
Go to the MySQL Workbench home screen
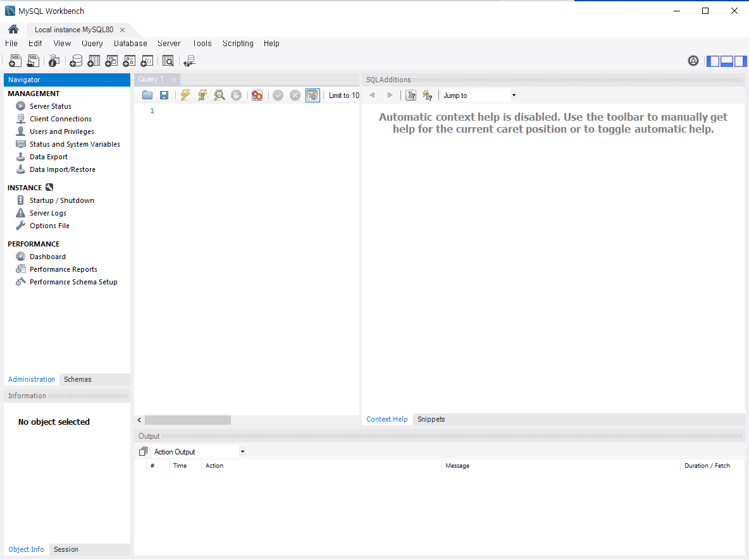coord(13,29)
